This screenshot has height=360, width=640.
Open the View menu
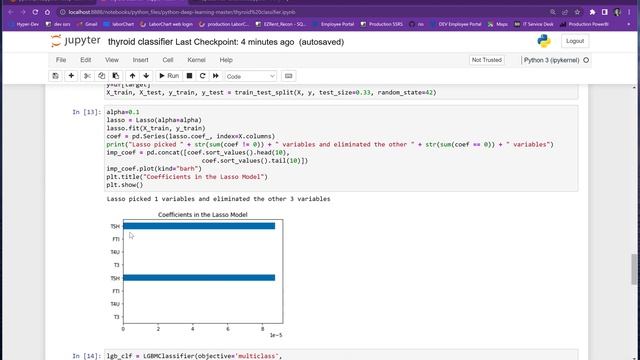pyautogui.click(x=111, y=60)
